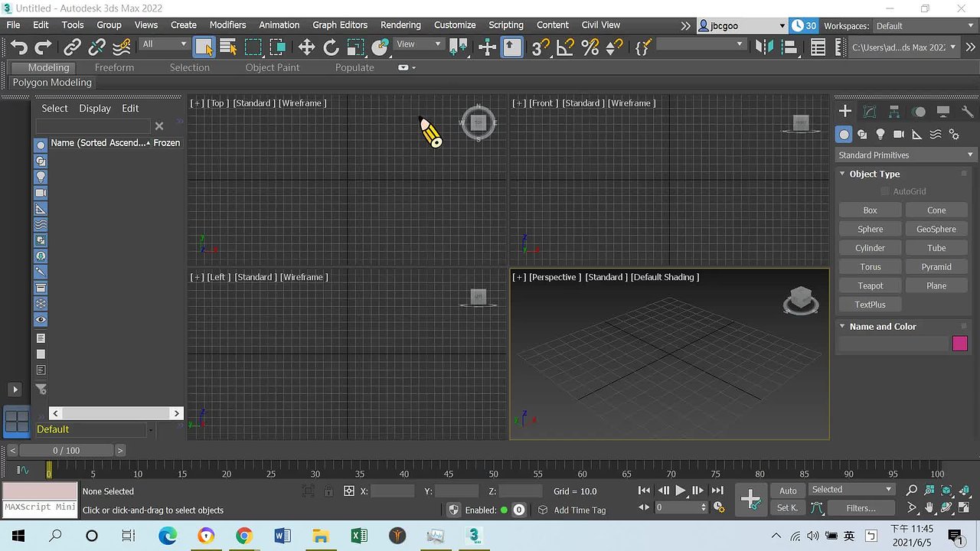This screenshot has height=551, width=980.
Task: Toggle the 3D Snaps button
Action: [x=541, y=47]
